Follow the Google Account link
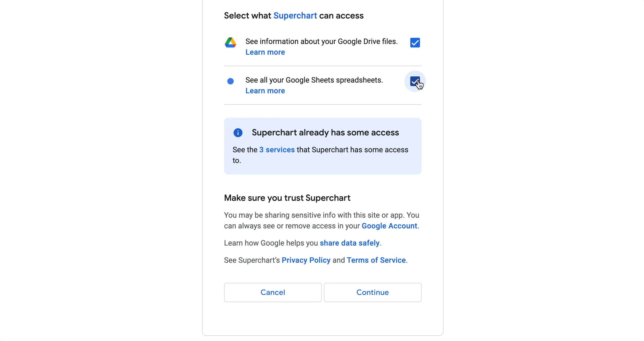Screen dimensions: 644x341 click(389, 226)
